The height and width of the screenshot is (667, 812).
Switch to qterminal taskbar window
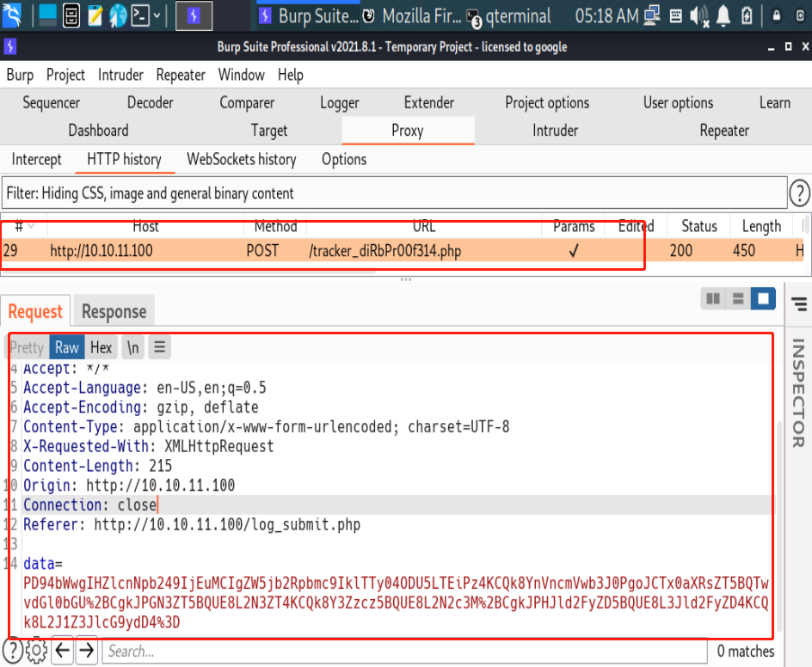click(x=509, y=16)
